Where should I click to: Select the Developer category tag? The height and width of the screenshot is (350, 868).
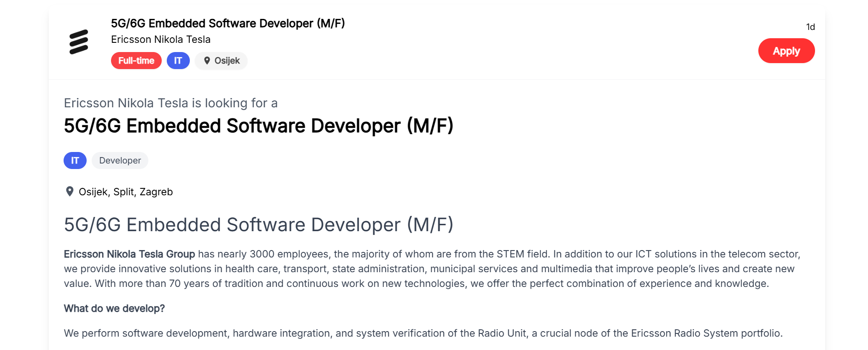pyautogui.click(x=120, y=160)
